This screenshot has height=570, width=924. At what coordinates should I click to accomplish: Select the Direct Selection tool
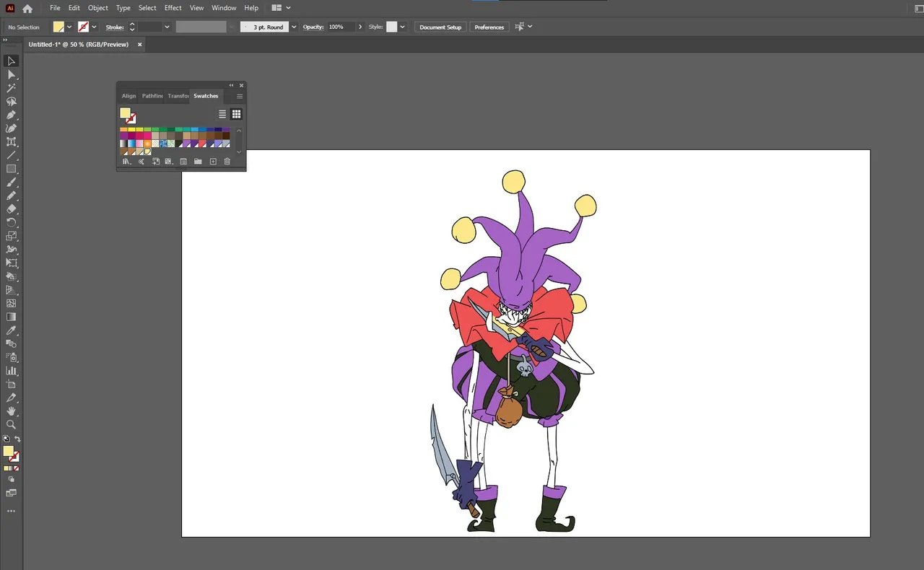[11, 74]
